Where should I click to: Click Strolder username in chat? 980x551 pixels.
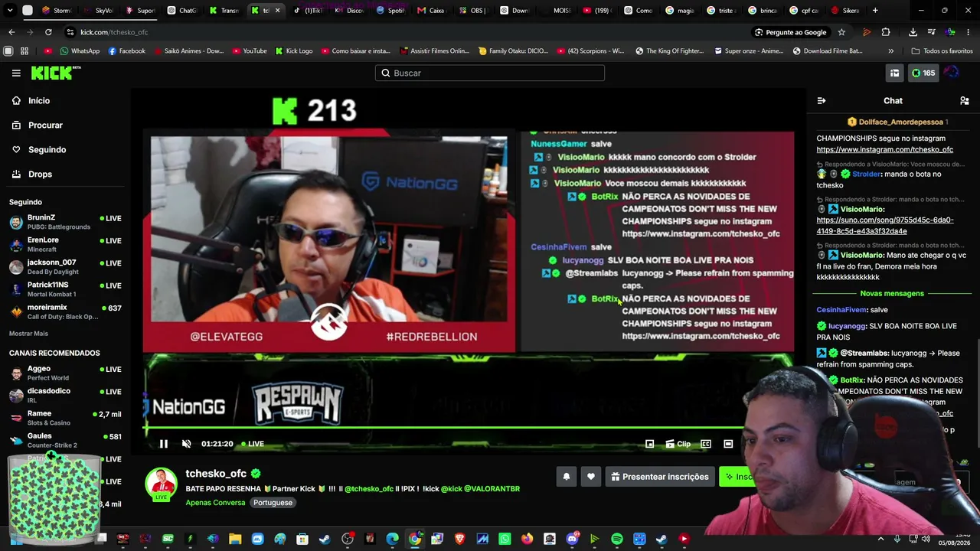pyautogui.click(x=867, y=174)
